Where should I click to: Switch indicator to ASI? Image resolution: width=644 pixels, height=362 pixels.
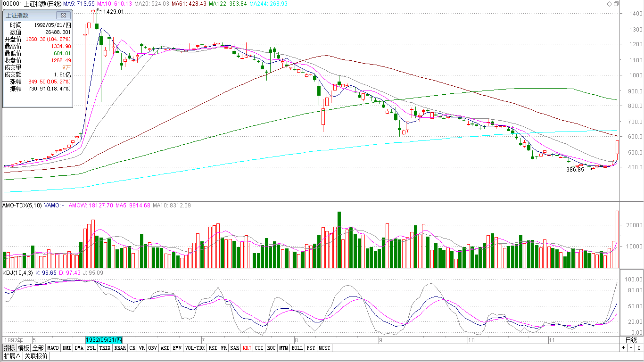coord(165,348)
